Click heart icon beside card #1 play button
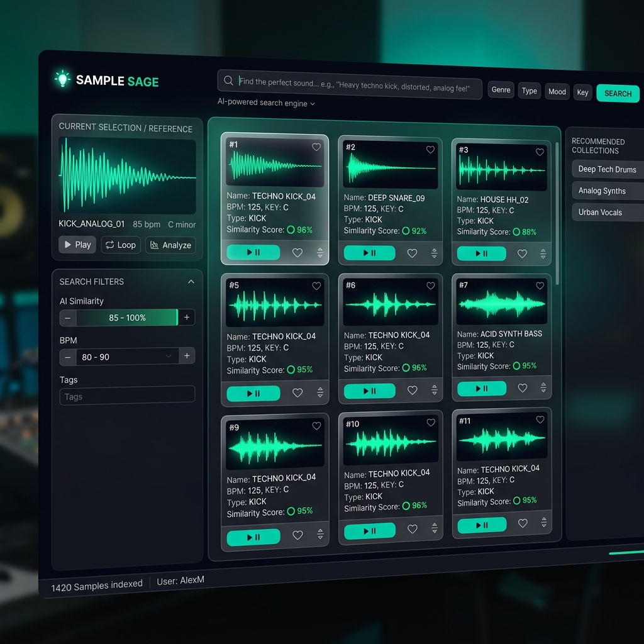 297,253
